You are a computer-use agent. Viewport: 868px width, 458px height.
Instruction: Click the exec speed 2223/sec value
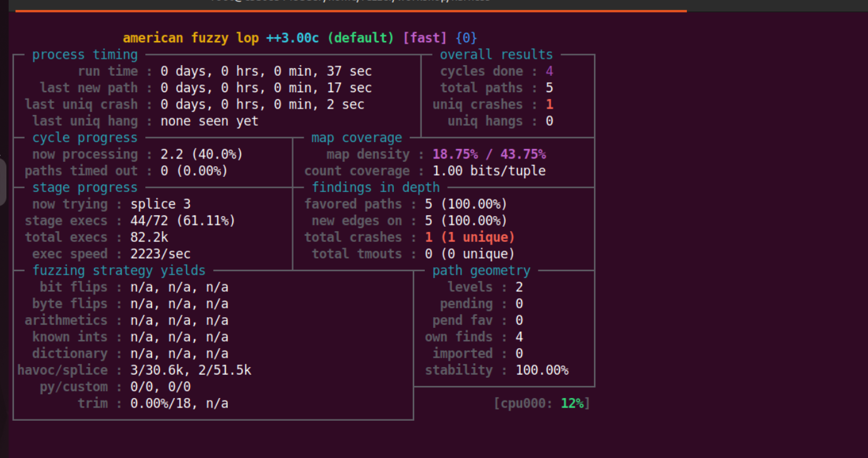coord(160,254)
